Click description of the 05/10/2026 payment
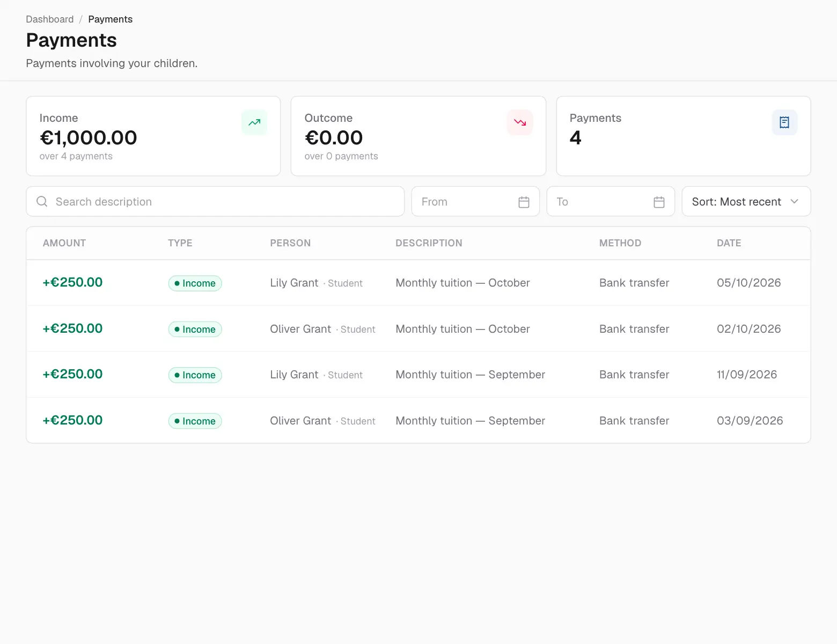Screen dimensions: 837x644 [462, 283]
